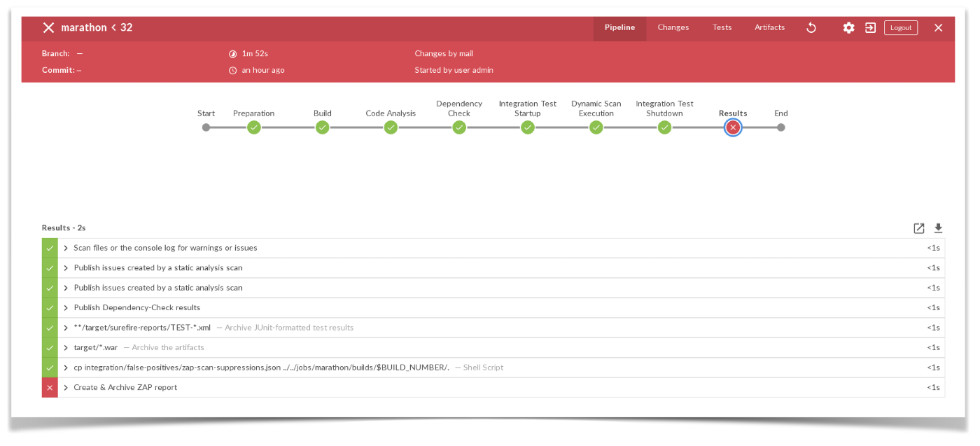Close the run details with X icon
980x446 pixels.
tap(938, 28)
